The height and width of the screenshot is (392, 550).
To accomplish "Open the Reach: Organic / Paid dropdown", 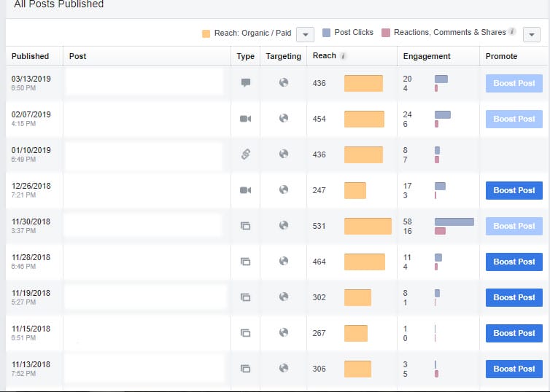I will (x=306, y=34).
